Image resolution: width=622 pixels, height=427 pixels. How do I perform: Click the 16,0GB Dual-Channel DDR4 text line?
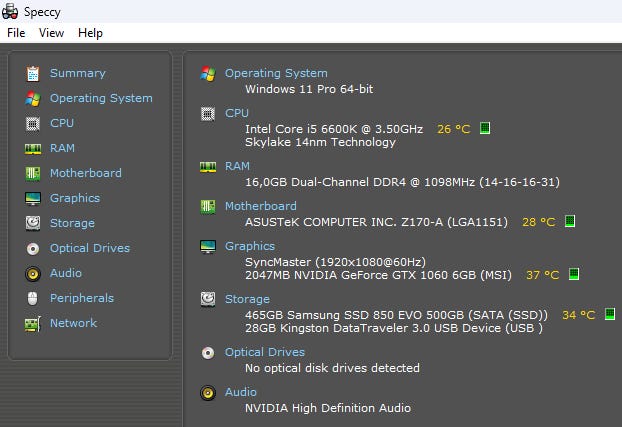pos(402,182)
